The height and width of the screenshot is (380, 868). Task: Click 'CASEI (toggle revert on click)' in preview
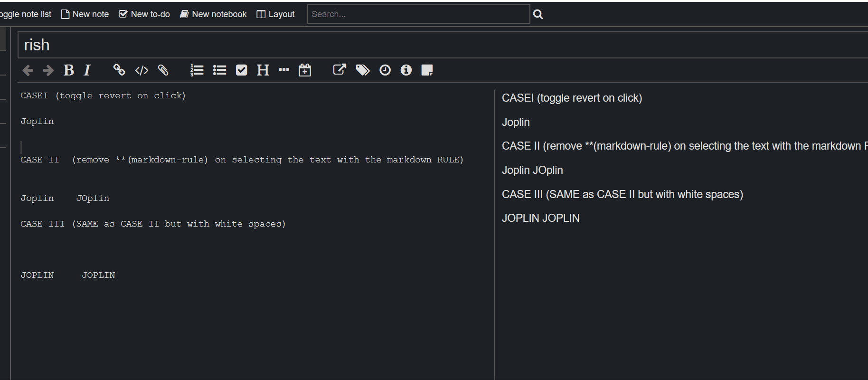click(572, 98)
